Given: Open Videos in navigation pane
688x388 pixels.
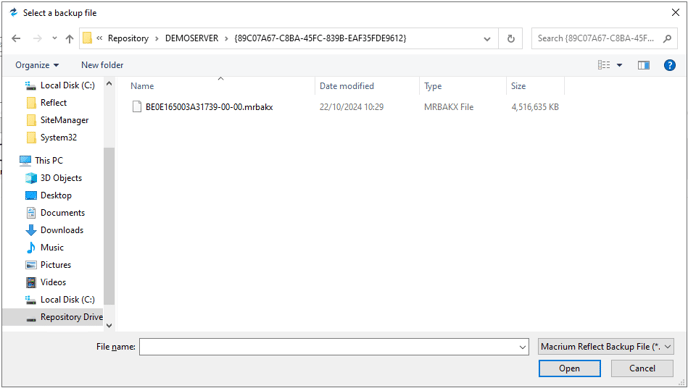Looking at the screenshot, I should click(x=53, y=282).
